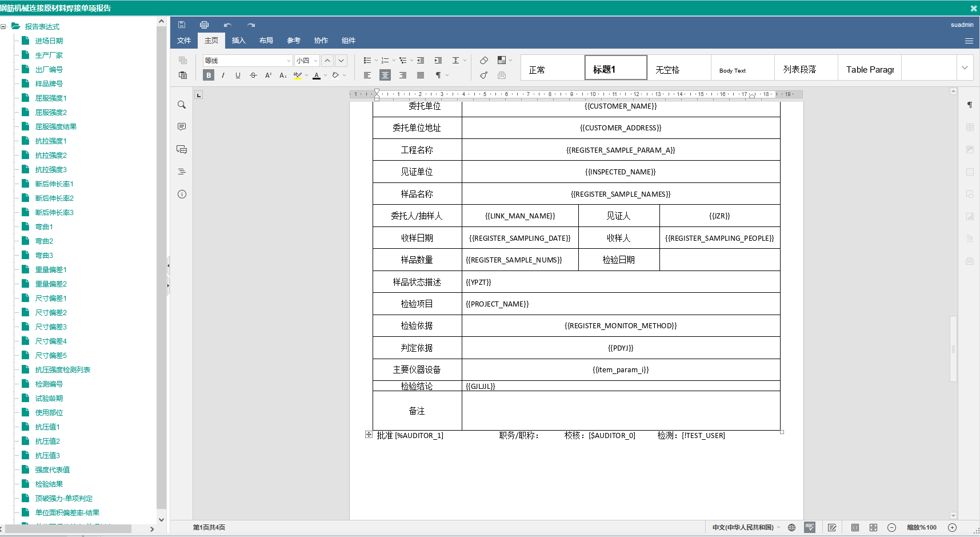Open the navigation headings panel icon
This screenshot has width=980, height=537.
[182, 172]
